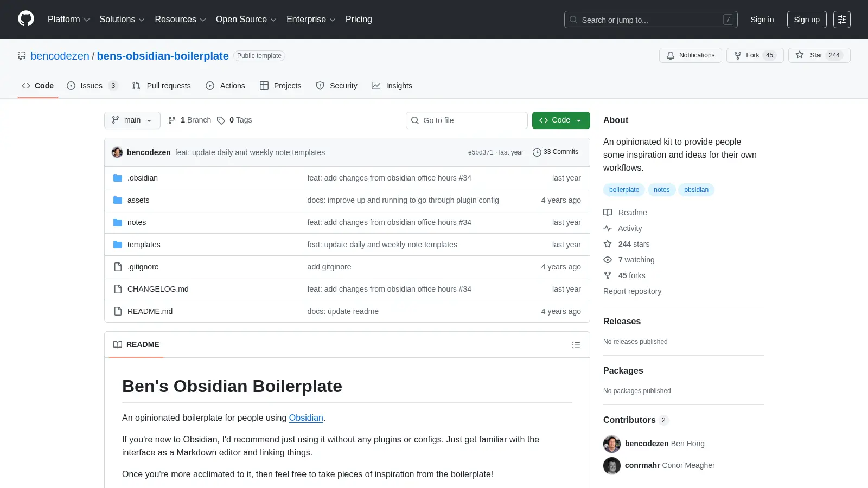Click the bencodezen avatar in commit header

[x=117, y=152]
